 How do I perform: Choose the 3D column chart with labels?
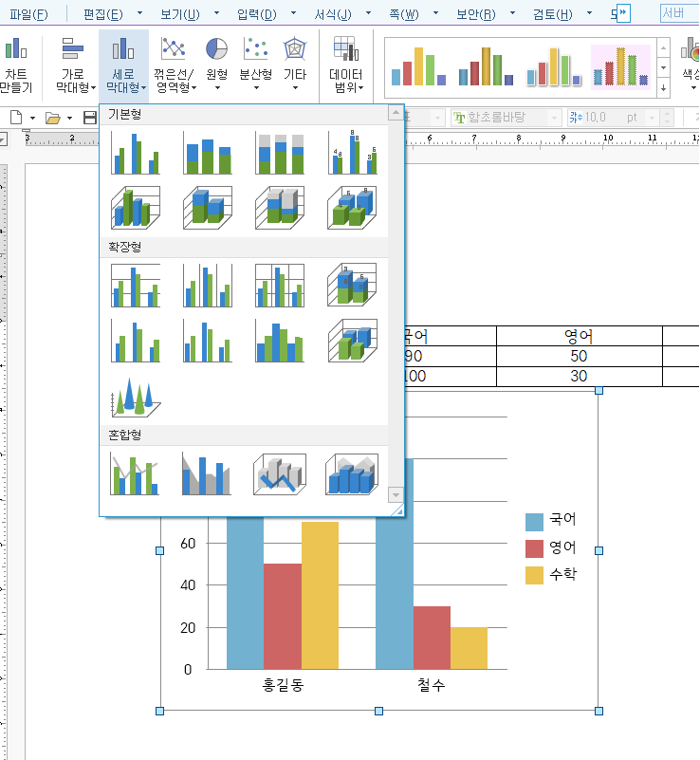tap(352, 208)
